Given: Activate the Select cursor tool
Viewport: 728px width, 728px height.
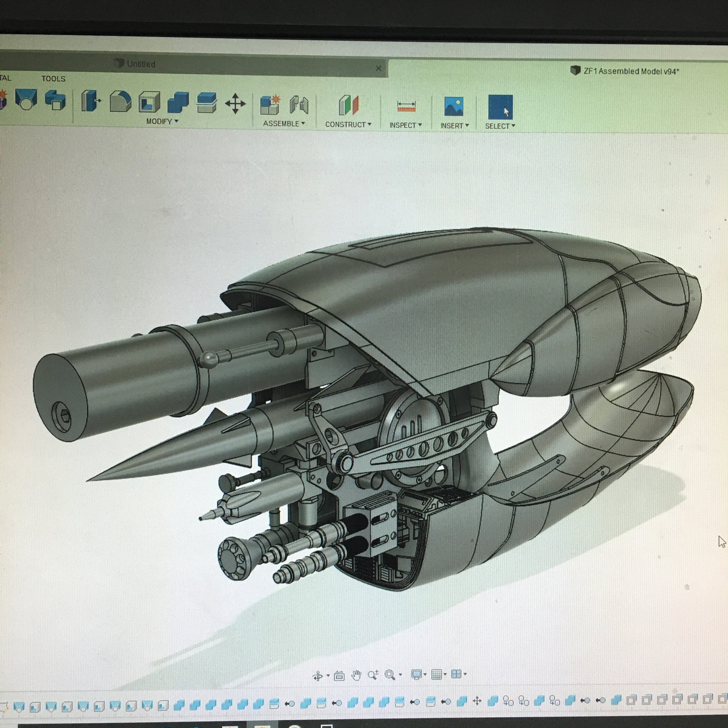Looking at the screenshot, I should 500,107.
